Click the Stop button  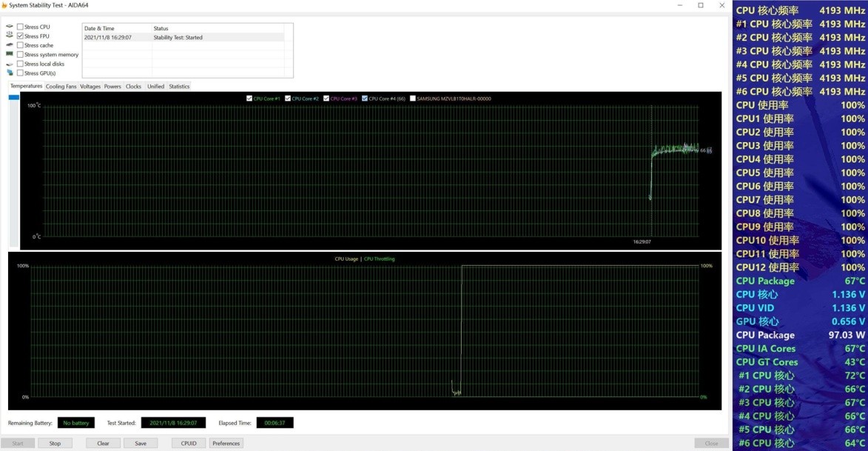point(55,444)
